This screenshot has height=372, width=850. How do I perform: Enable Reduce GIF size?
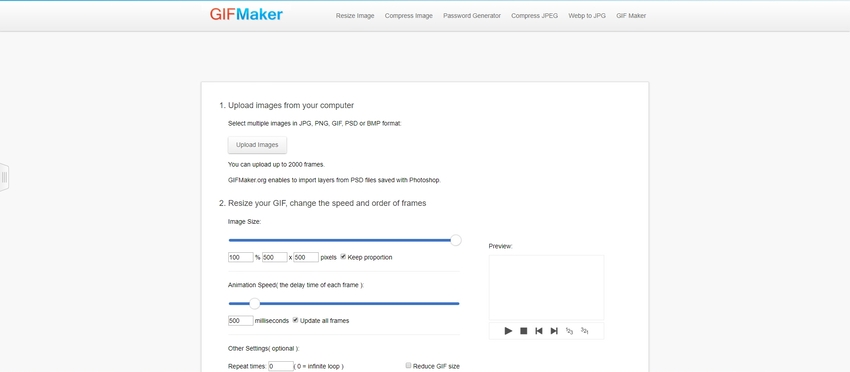point(408,365)
